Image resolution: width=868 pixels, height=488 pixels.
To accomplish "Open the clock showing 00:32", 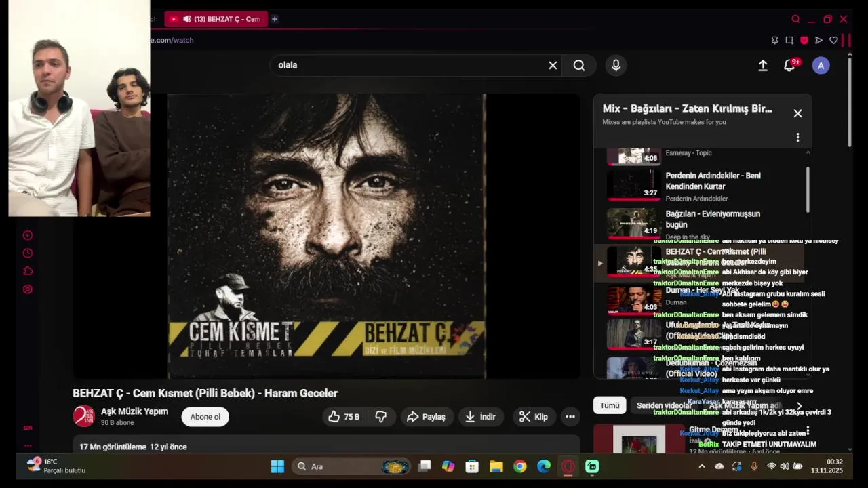I will tap(827, 466).
